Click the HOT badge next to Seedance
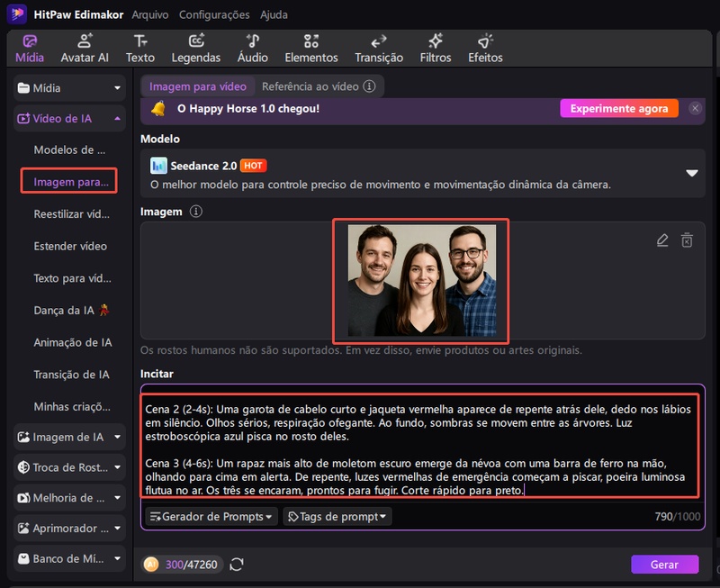This screenshot has width=720, height=588. [253, 166]
